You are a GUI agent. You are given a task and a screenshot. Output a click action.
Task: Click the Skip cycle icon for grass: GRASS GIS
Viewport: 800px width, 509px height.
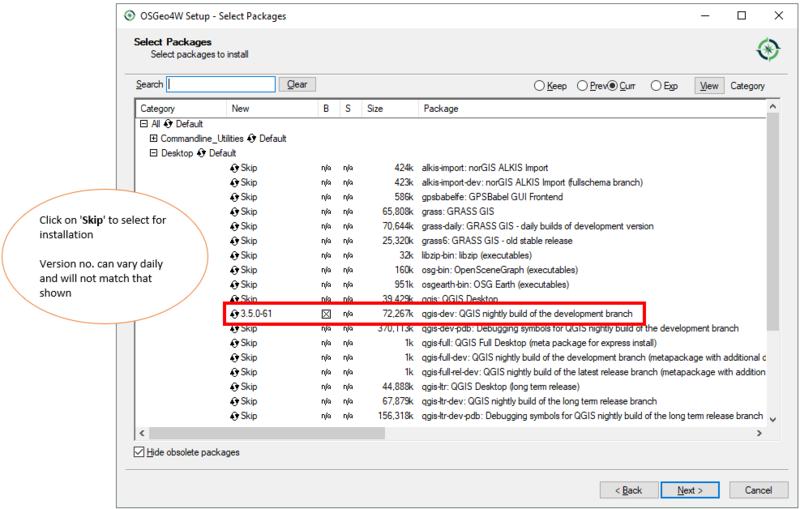tap(234, 212)
